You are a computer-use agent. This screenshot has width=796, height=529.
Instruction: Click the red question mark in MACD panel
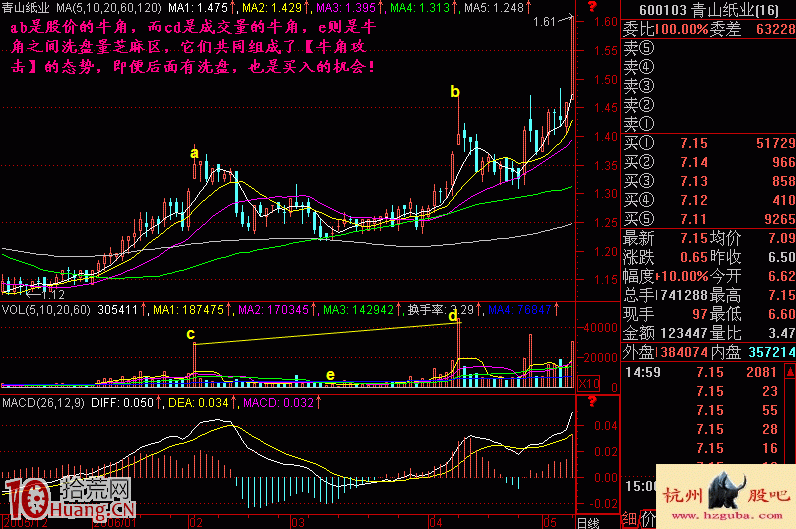click(592, 402)
